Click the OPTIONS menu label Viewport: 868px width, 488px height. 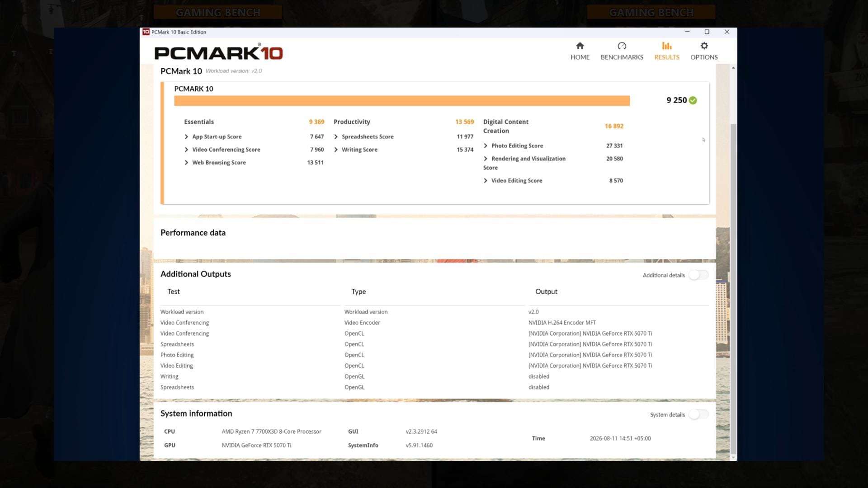(x=704, y=57)
